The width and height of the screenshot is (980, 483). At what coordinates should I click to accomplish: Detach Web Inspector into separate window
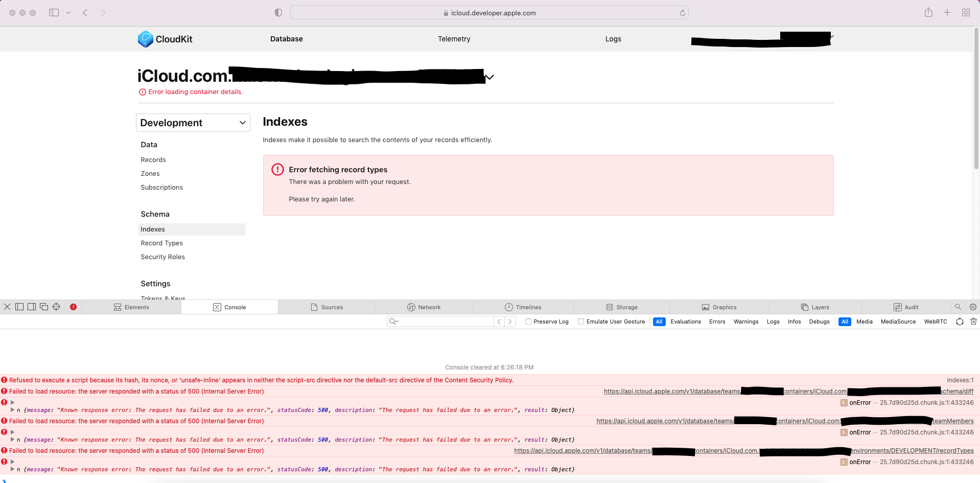point(44,307)
